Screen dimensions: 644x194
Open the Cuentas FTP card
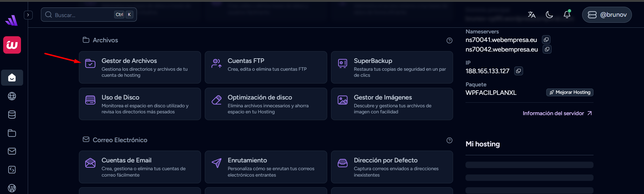(266, 68)
